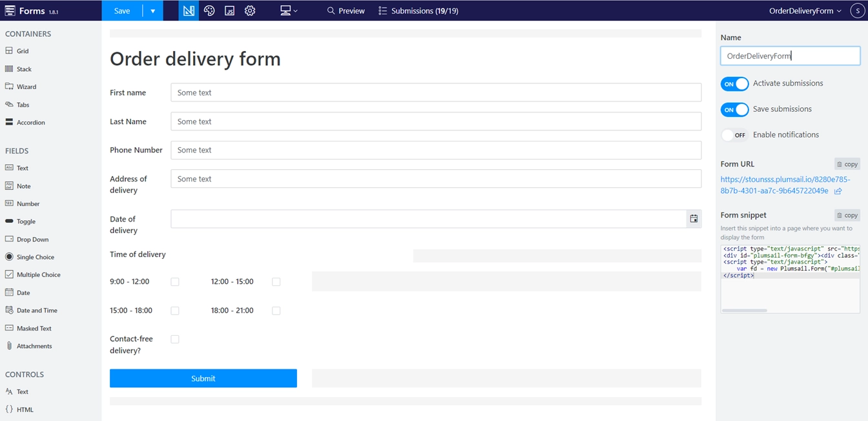Viewport: 868px width, 421px height.
Task: Open the theme palette icon
Action: (209, 11)
